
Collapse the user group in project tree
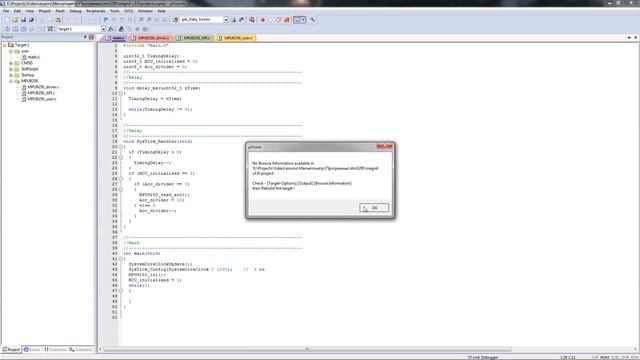pos(11,51)
